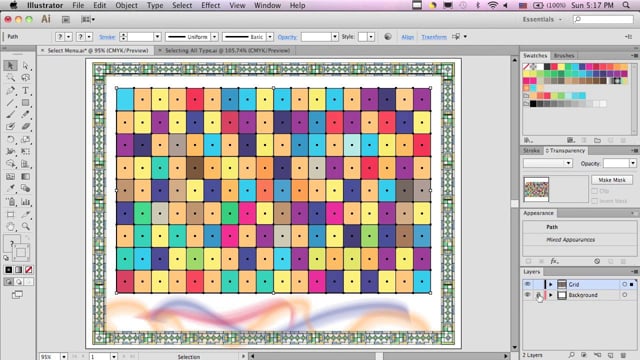Select the Zoom magnifier tool
This screenshot has height=360, width=640.
coord(26,227)
